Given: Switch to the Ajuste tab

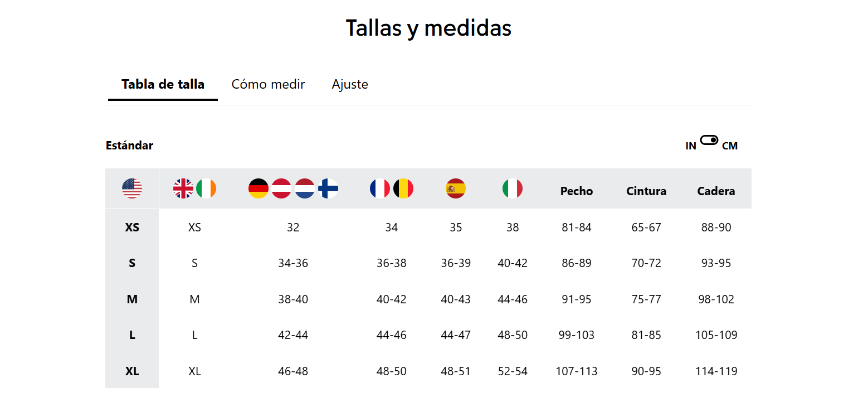Looking at the screenshot, I should [x=350, y=85].
